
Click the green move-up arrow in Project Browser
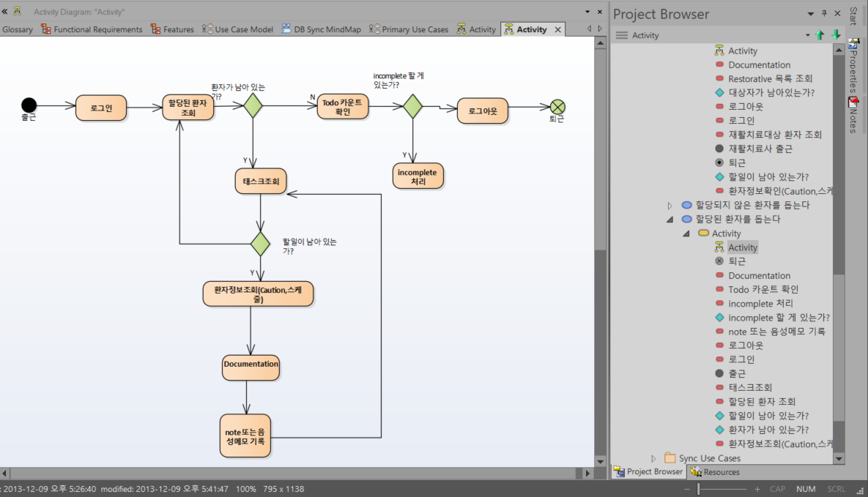pos(820,35)
